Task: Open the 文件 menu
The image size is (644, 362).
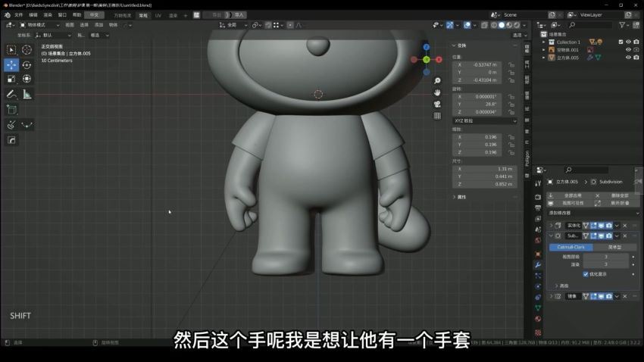Action: [18, 15]
